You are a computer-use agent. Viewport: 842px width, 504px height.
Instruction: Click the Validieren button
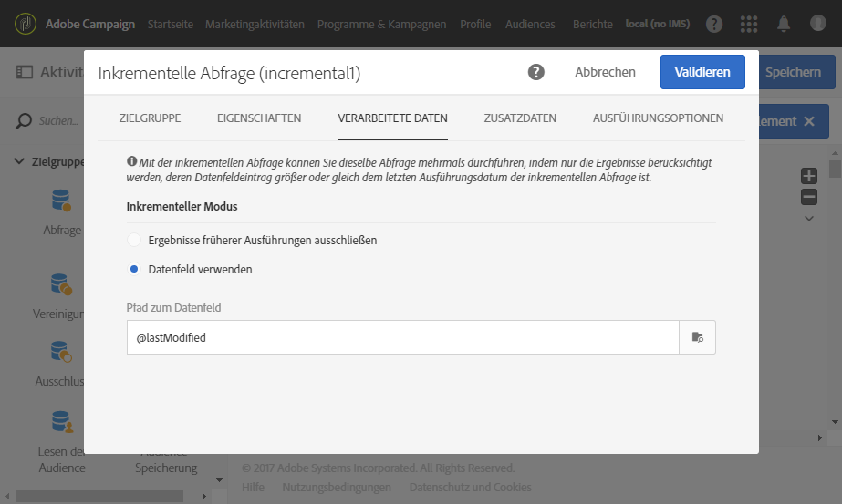click(x=702, y=72)
